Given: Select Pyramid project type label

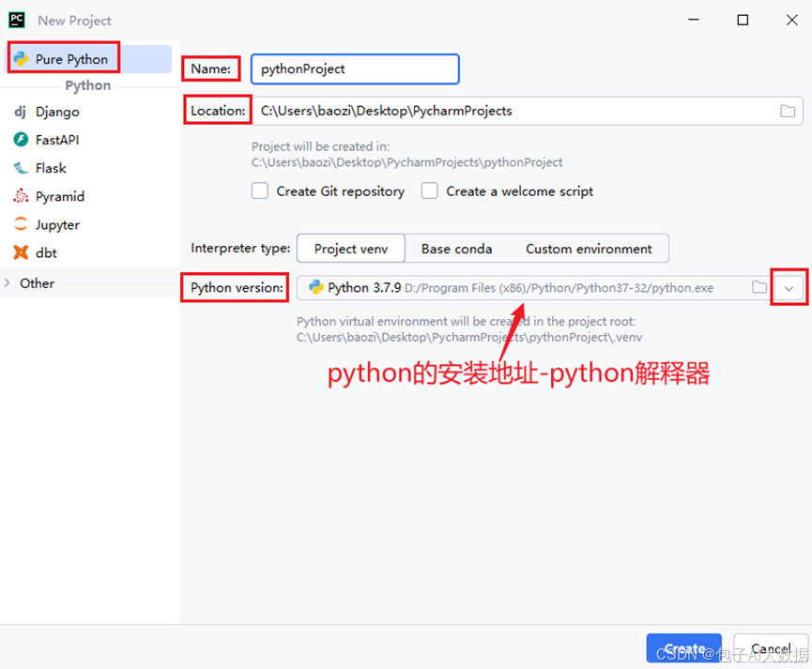Looking at the screenshot, I should (x=60, y=197).
